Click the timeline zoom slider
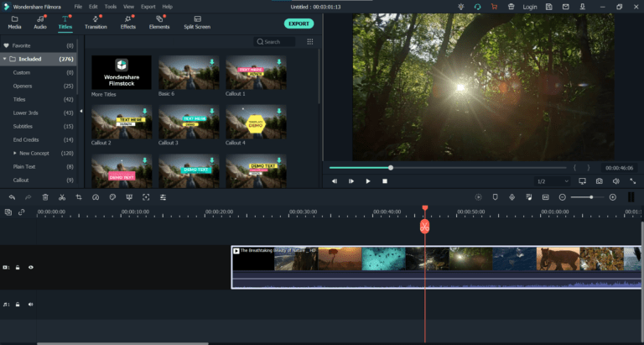644x345 pixels. pyautogui.click(x=591, y=197)
